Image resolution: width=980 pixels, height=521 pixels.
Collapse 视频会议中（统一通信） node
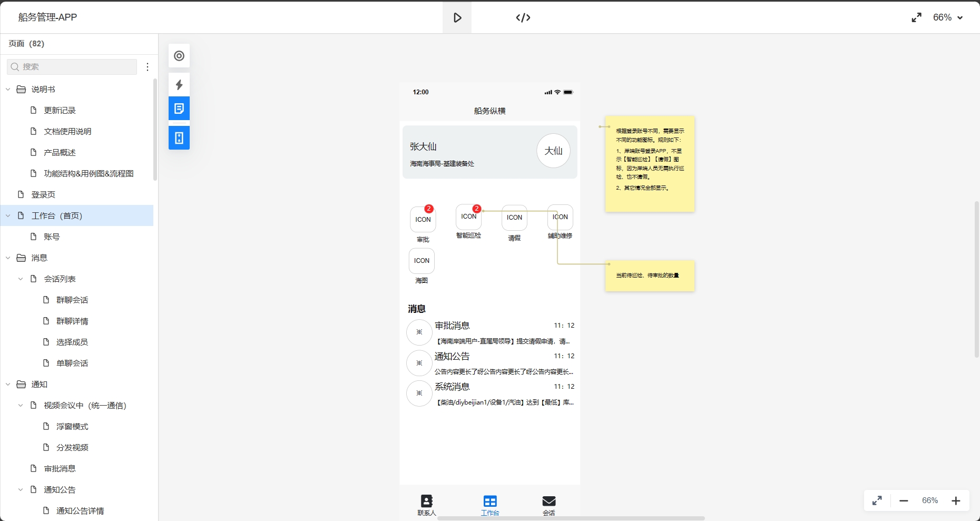[21, 406]
